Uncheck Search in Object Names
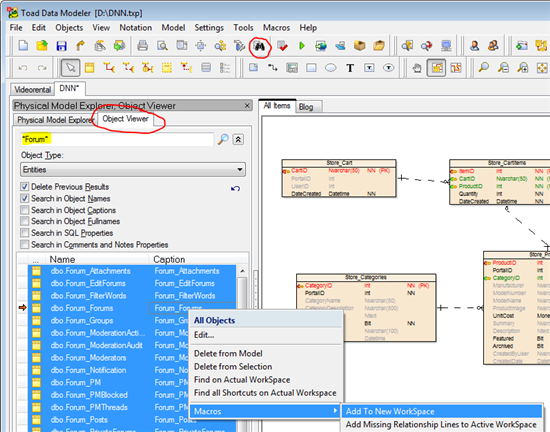This screenshot has height=432, width=550. click(25, 198)
